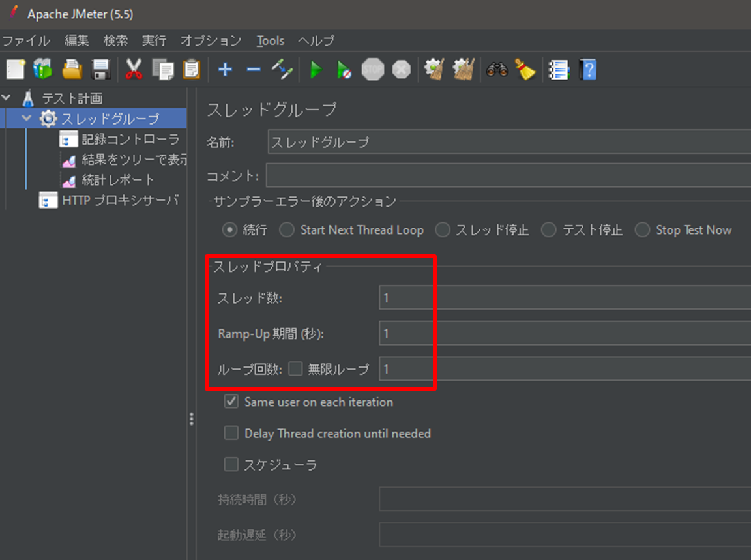Click the Function Helper dialog toolbar icon
Viewport: 751px width, 560px height.
[559, 69]
